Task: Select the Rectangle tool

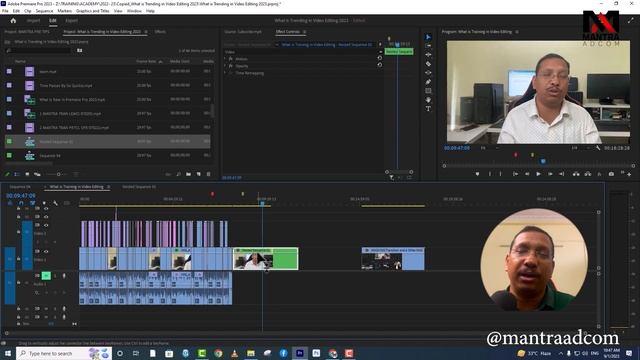Action: click(428, 91)
